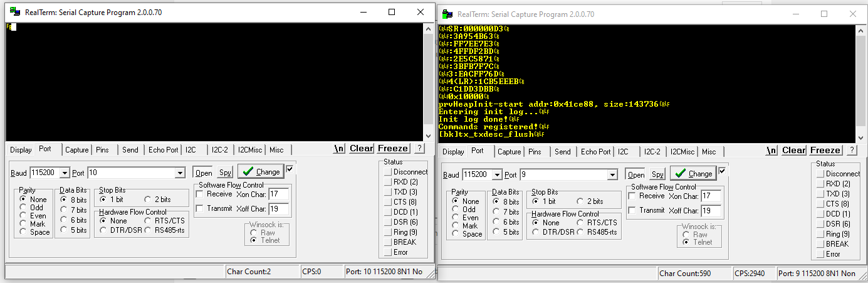
Task: Enable Receive software flow control, left window
Action: [214, 194]
